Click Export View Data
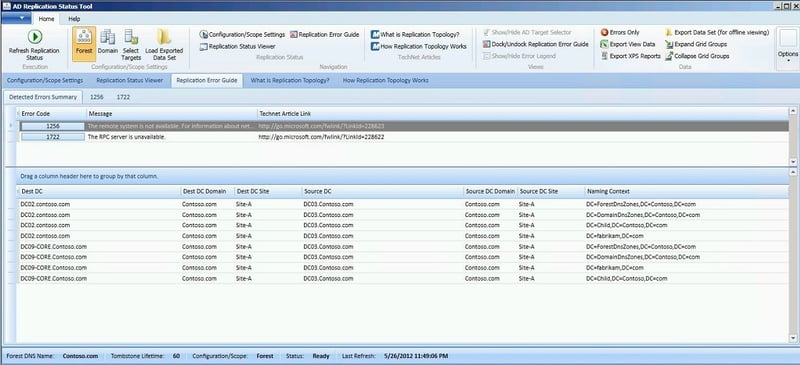The image size is (800, 365). point(628,44)
